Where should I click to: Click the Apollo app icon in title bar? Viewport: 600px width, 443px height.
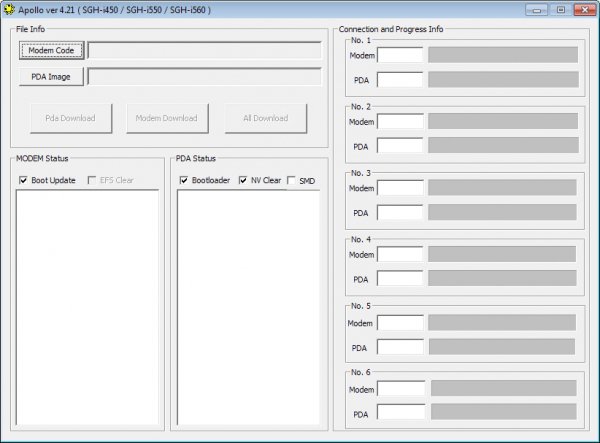[8, 10]
